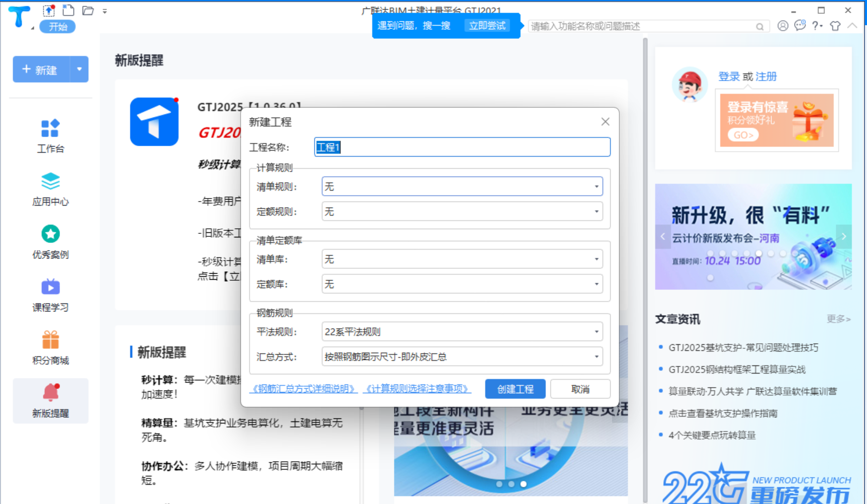Open article 点击查看基坑支护操作指南

tap(723, 413)
